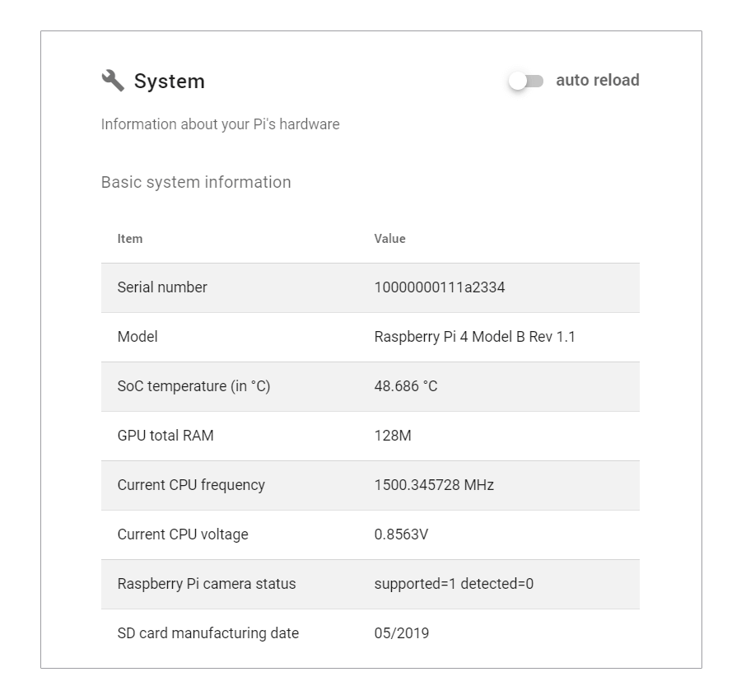
Task: Click the supported=1 detected=0 camera status
Action: (x=454, y=584)
